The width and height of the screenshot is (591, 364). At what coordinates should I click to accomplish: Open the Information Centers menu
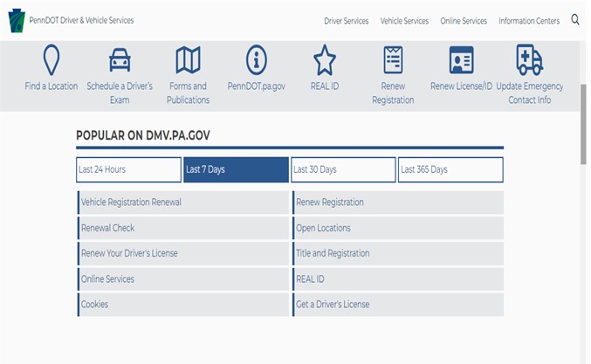click(529, 21)
